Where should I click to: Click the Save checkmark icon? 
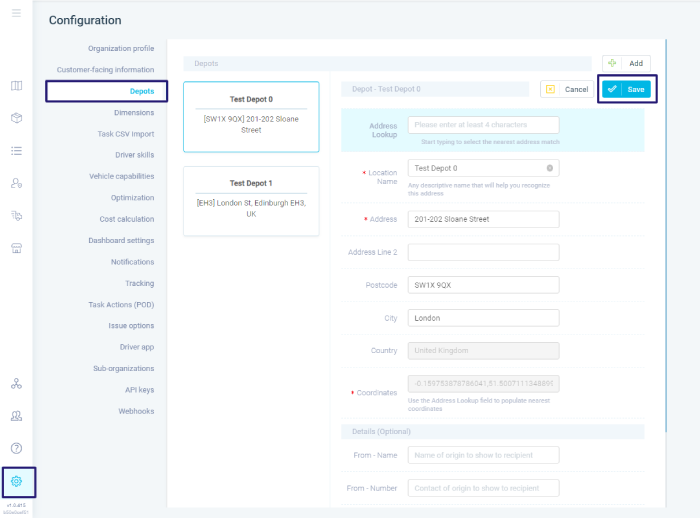(612, 89)
